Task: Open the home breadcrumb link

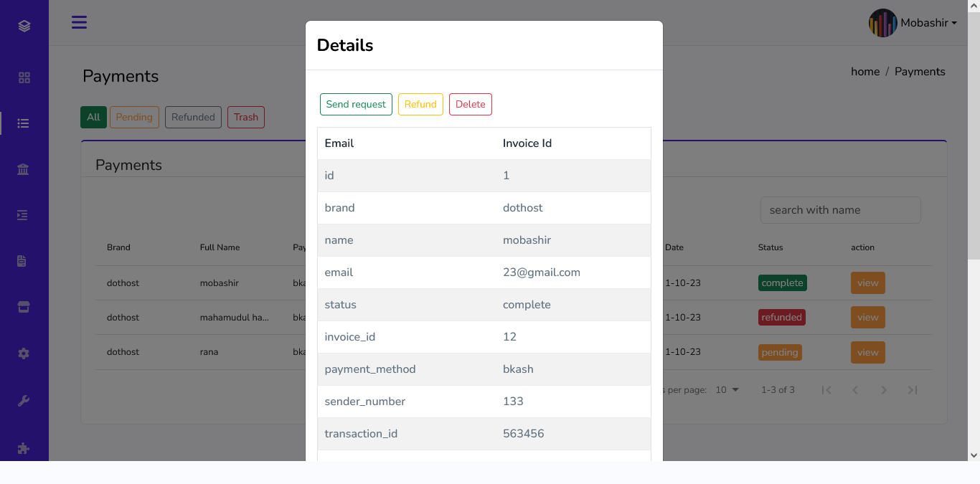Action: click(864, 71)
